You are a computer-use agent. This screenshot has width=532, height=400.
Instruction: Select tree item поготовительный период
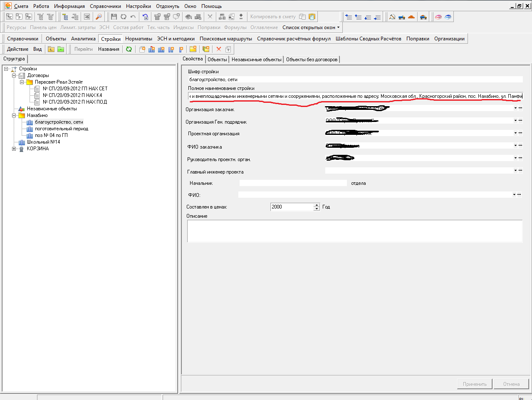tap(62, 129)
